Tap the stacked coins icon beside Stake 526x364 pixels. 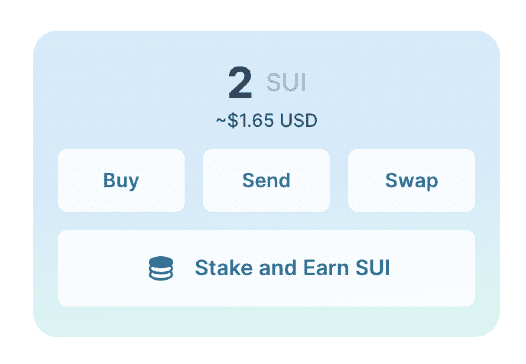[x=161, y=268]
